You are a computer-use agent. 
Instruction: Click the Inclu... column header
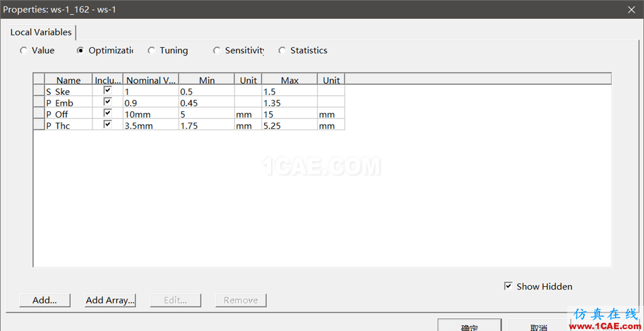pyautogui.click(x=108, y=79)
